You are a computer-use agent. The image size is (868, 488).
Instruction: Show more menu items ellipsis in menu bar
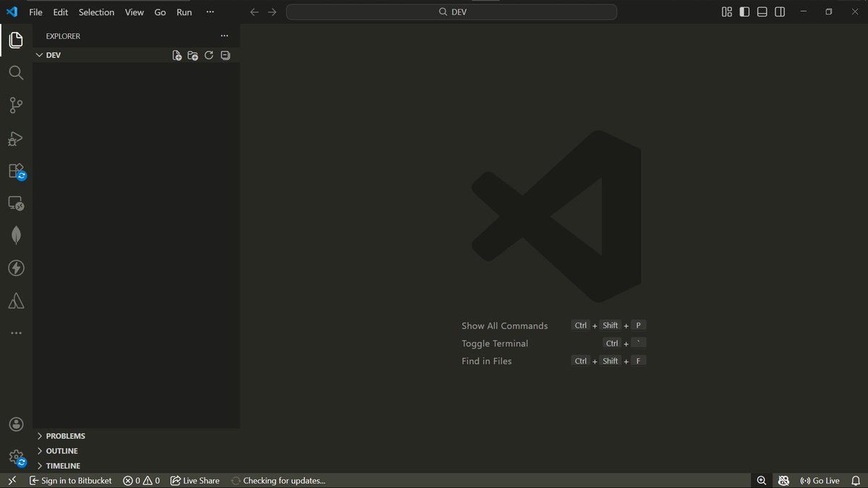click(x=210, y=12)
